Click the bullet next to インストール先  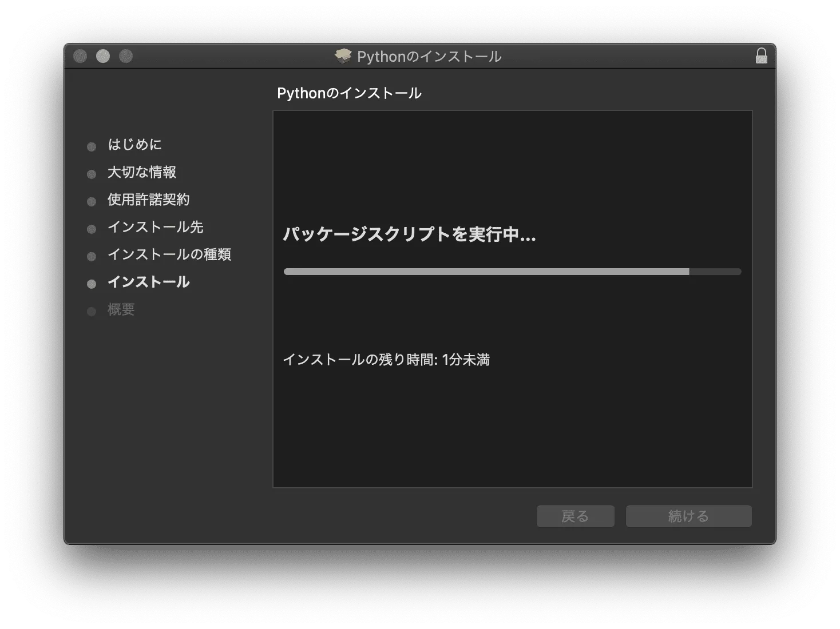[92, 229]
